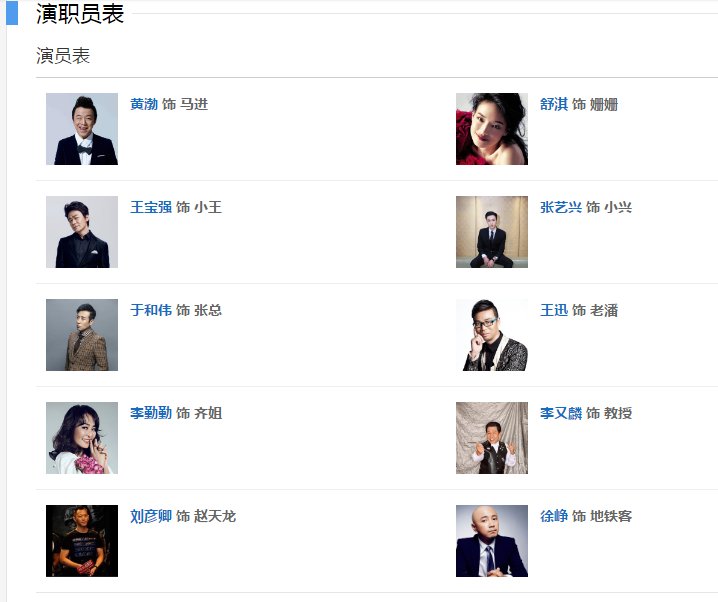718x602 pixels.
Task: Open the 刘彦卿 actor link
Action: (151, 516)
